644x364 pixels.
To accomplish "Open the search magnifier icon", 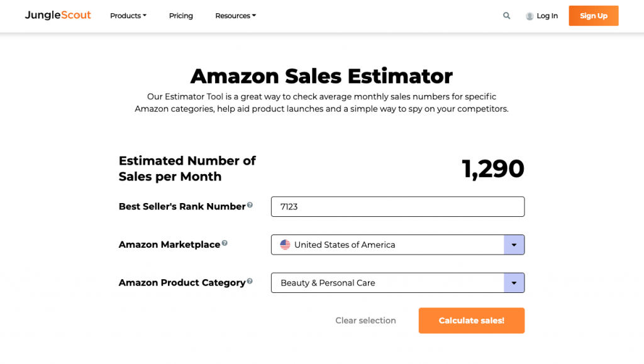I will tap(506, 16).
